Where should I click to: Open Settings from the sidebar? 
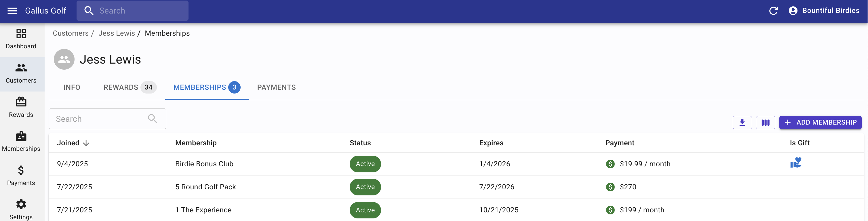pos(21,209)
